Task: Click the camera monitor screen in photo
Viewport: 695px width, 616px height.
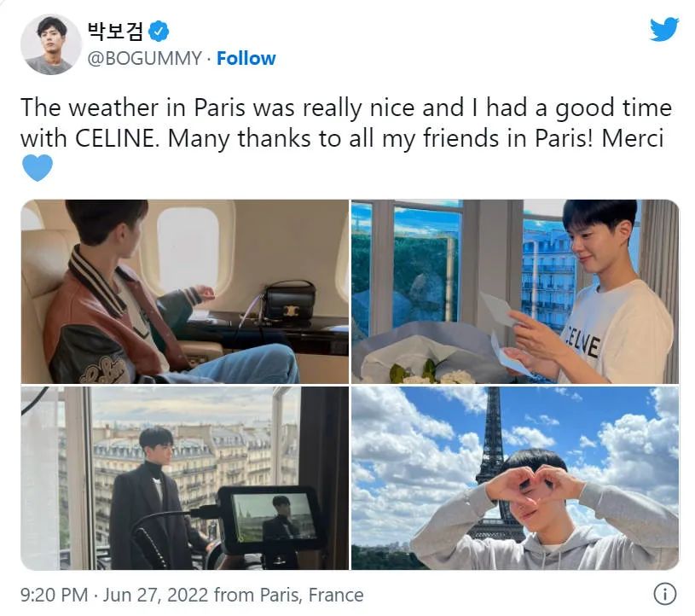Action: click(x=274, y=517)
